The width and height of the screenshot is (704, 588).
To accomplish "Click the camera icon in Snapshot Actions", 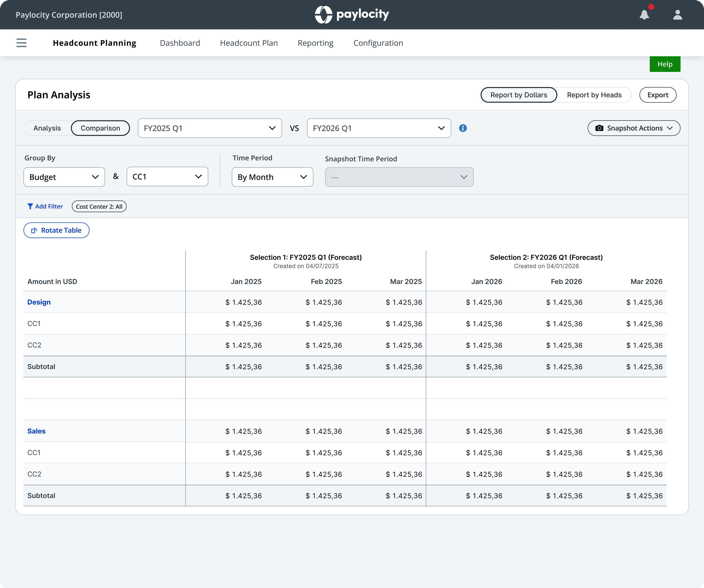I will [x=599, y=128].
